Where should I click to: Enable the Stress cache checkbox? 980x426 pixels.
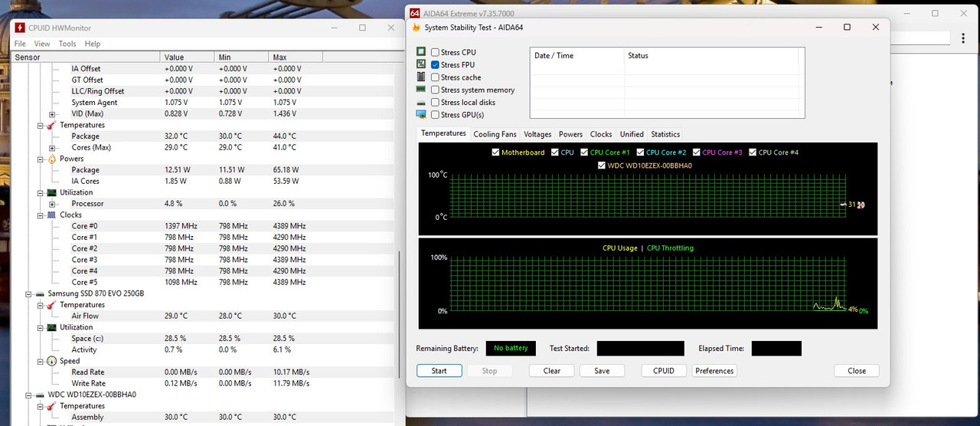click(x=435, y=77)
